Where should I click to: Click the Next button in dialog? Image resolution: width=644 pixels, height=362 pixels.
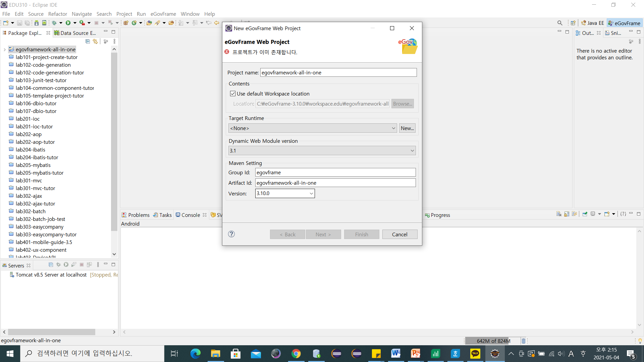(323, 234)
